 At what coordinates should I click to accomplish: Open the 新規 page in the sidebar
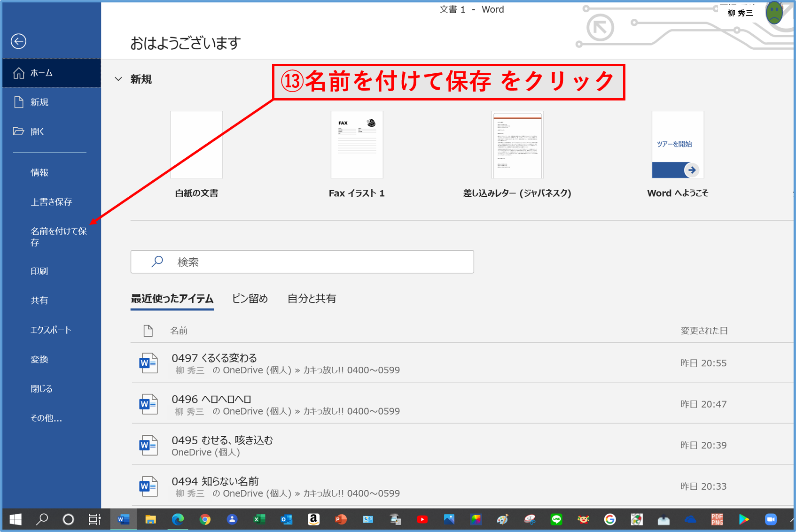click(51, 102)
